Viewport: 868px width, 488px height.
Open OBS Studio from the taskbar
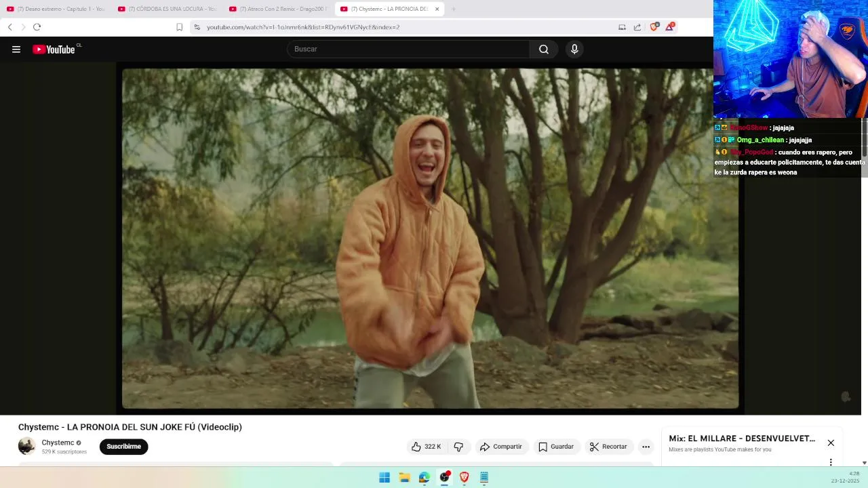(x=444, y=477)
